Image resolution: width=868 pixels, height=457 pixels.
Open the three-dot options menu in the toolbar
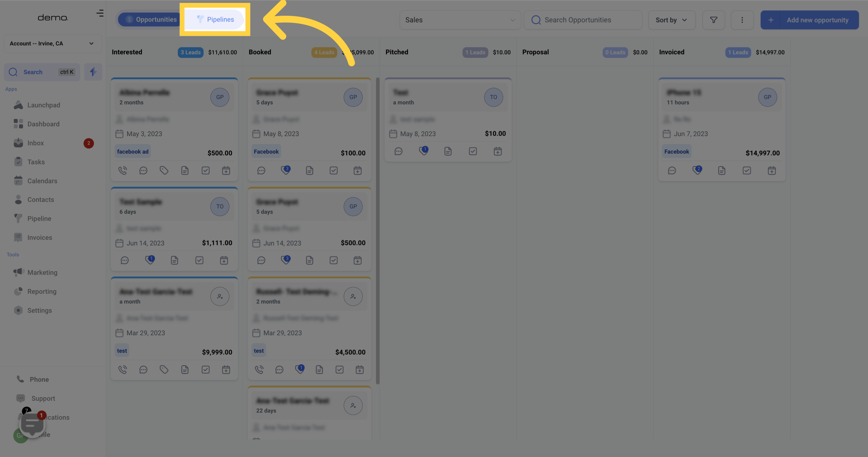point(742,20)
